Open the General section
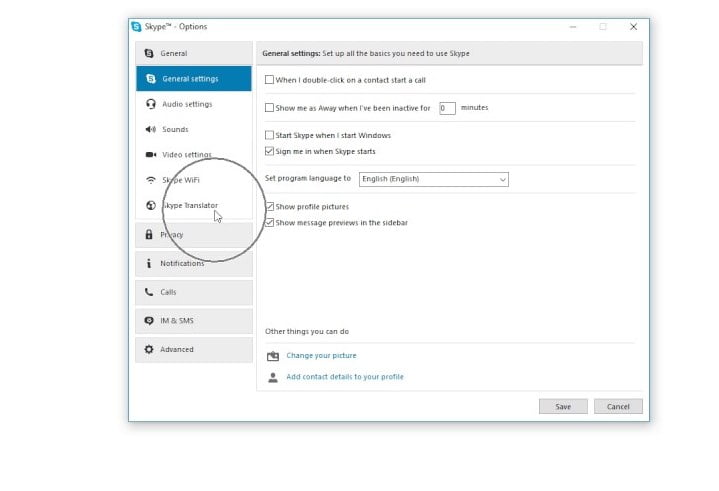The image size is (719, 491). [194, 53]
